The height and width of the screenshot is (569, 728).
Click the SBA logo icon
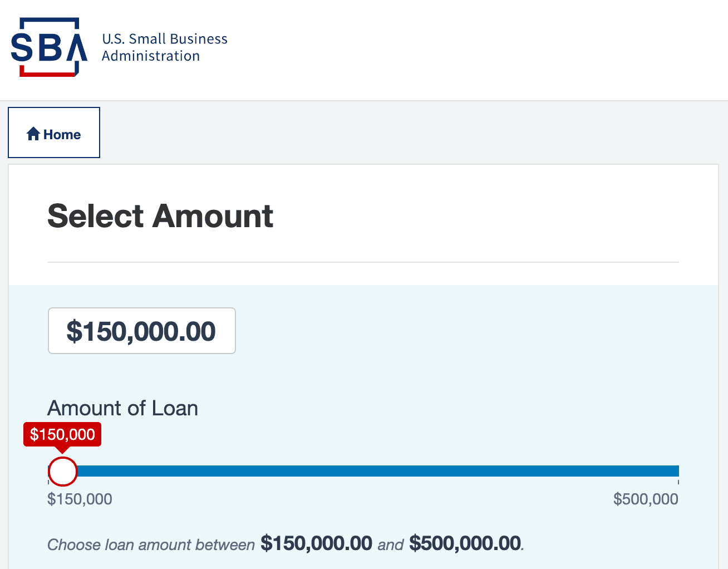pos(49,47)
